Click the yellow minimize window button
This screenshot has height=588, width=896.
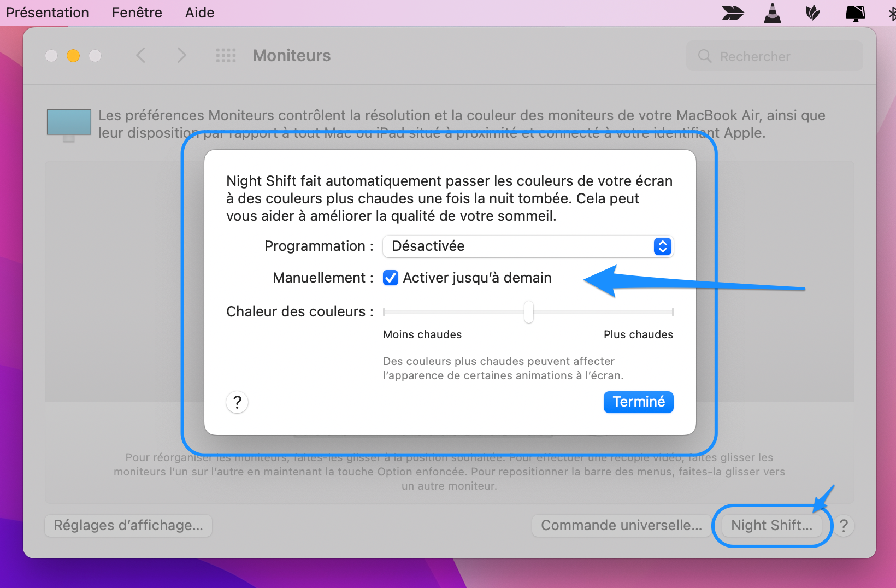pos(73,56)
